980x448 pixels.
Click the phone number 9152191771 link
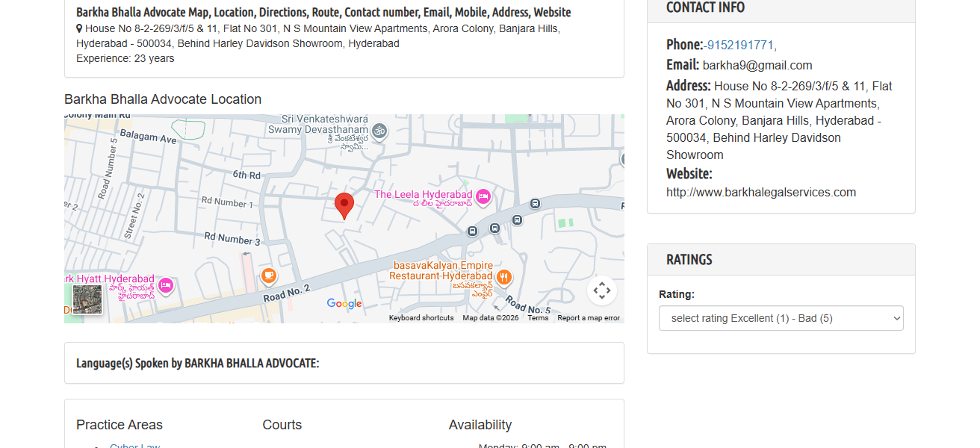(x=741, y=45)
